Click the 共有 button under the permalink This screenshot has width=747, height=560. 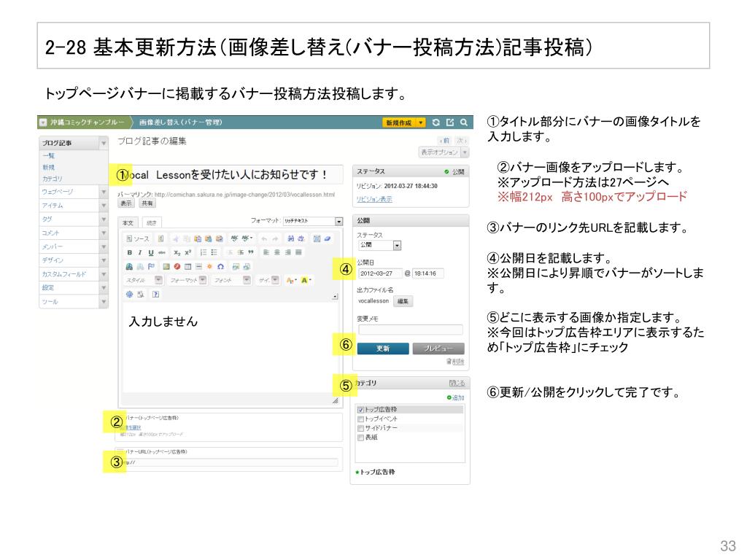147,203
